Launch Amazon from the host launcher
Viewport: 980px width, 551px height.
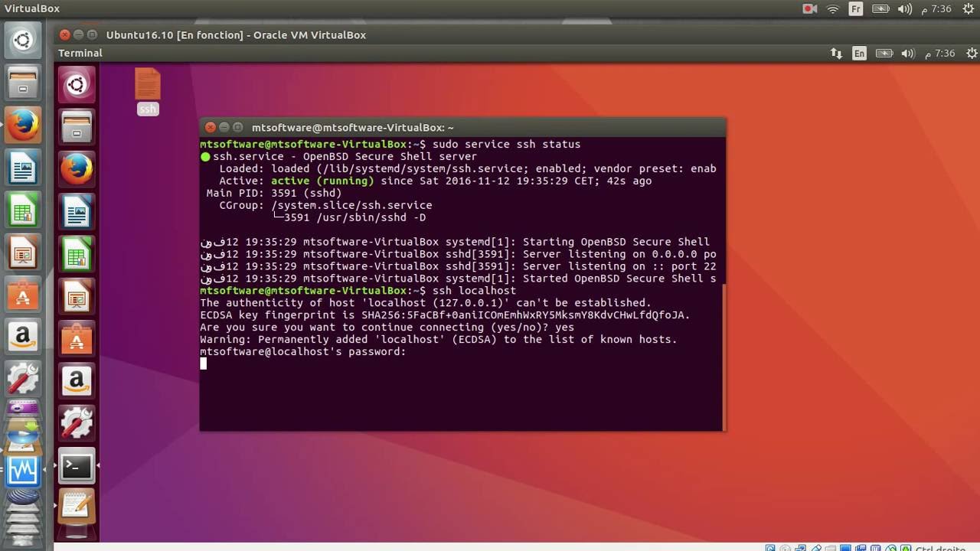click(x=23, y=336)
